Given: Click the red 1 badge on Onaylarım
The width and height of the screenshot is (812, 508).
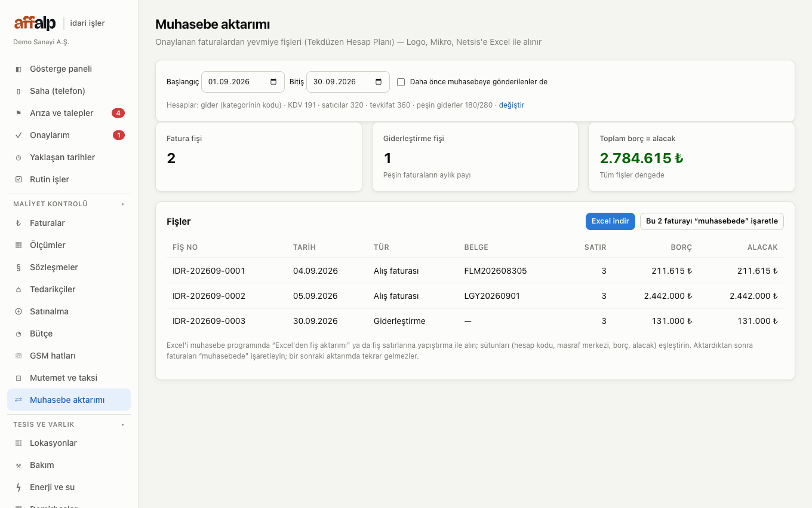Looking at the screenshot, I should click(119, 135).
